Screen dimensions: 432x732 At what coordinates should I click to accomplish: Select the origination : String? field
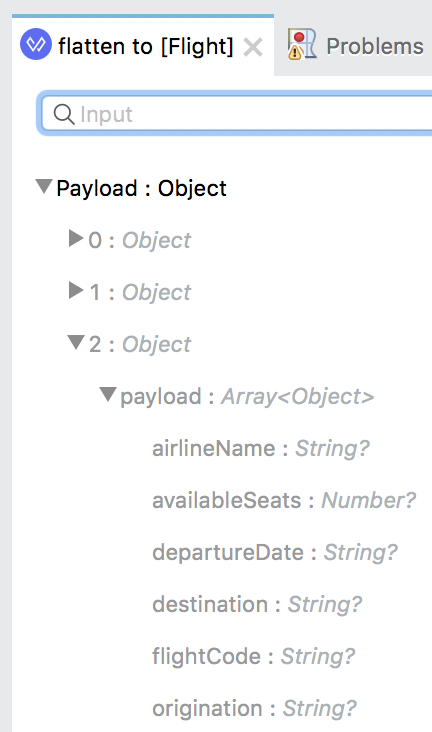[x=255, y=709]
